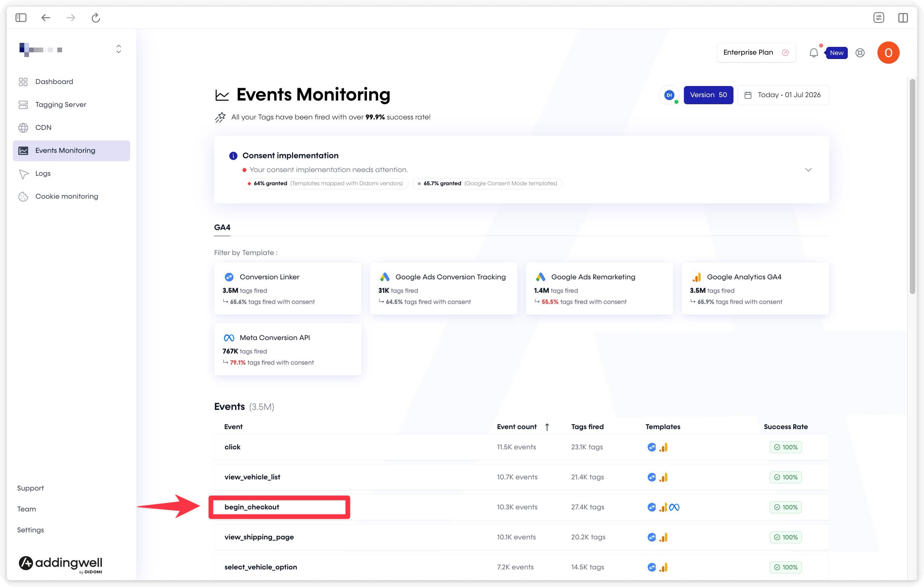924x587 pixels.
Task: Open the workspace switcher chevrons
Action: (x=119, y=49)
